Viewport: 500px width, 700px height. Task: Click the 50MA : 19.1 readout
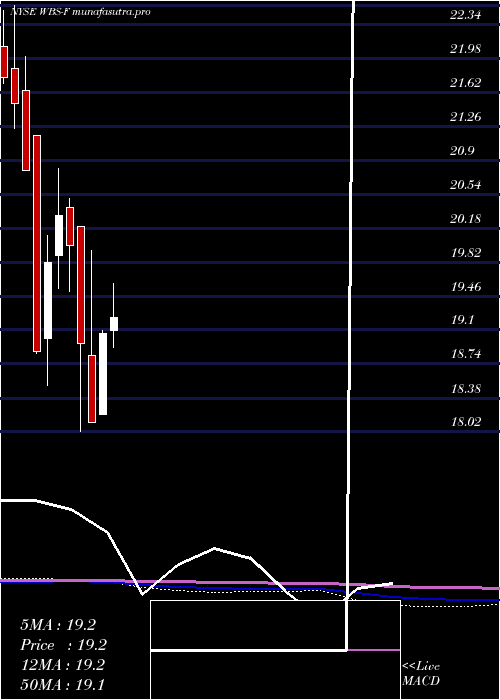point(62,684)
